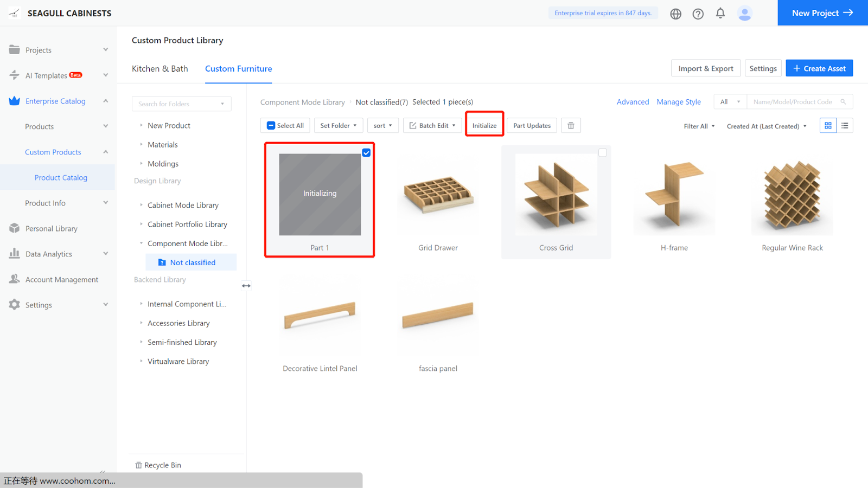Image resolution: width=868 pixels, height=488 pixels.
Task: Open Personal Library in sidebar
Action: (x=51, y=229)
